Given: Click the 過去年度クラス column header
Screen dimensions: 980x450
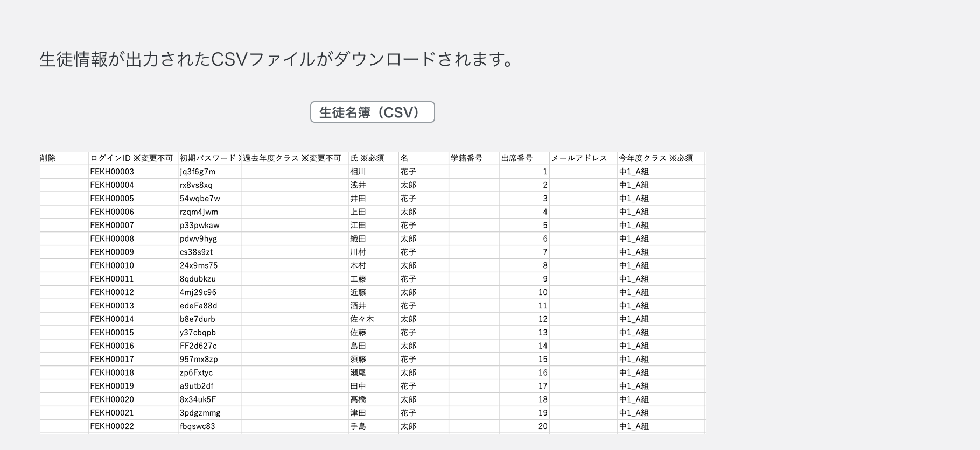Looking at the screenshot, I should pyautogui.click(x=293, y=158).
